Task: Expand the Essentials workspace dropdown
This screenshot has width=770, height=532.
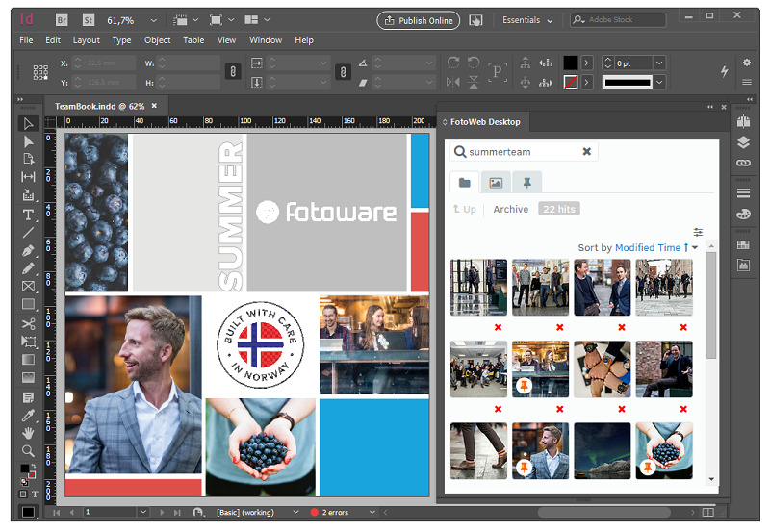Action: click(x=550, y=20)
